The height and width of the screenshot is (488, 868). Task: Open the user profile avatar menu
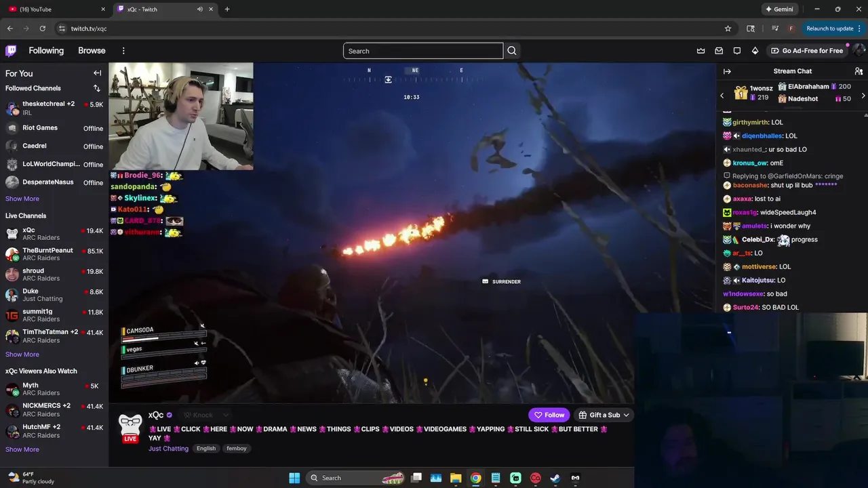(x=859, y=51)
